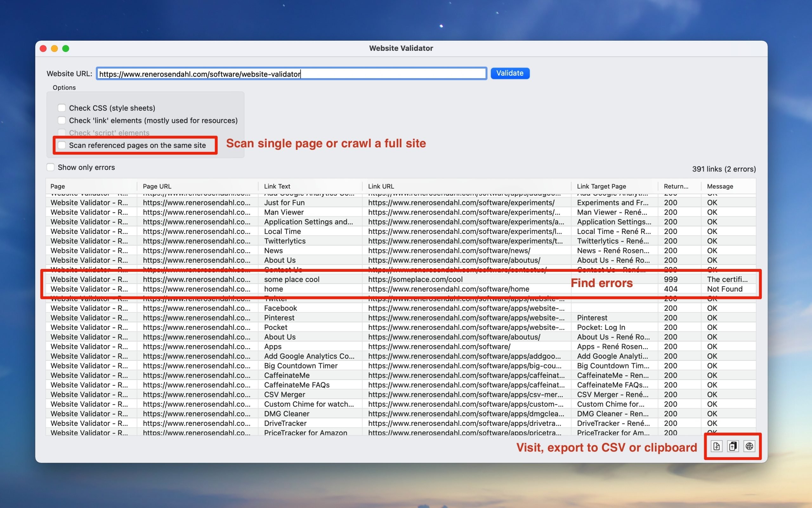The height and width of the screenshot is (508, 812).
Task: Enable Scan referenced pages on the same site
Action: 62,145
